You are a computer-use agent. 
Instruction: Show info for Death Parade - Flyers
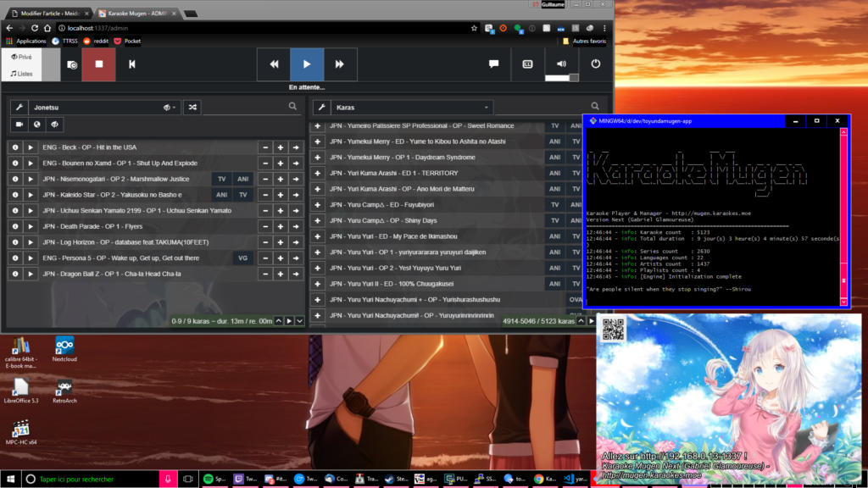[x=15, y=226]
